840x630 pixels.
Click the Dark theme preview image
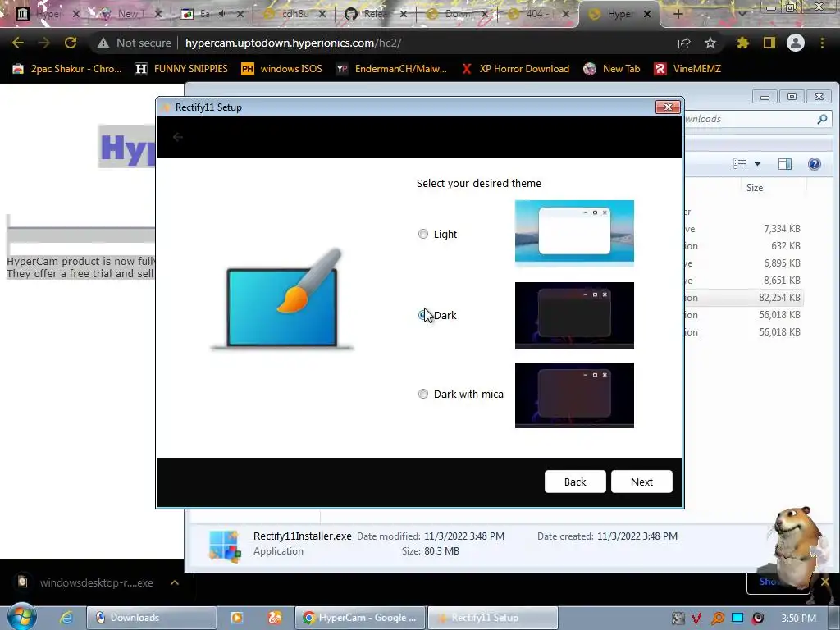pos(574,316)
